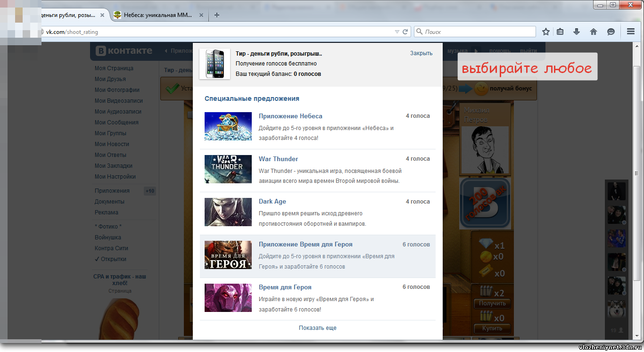Close the Небеса browser tab
This screenshot has width=644, height=352.
point(201,15)
